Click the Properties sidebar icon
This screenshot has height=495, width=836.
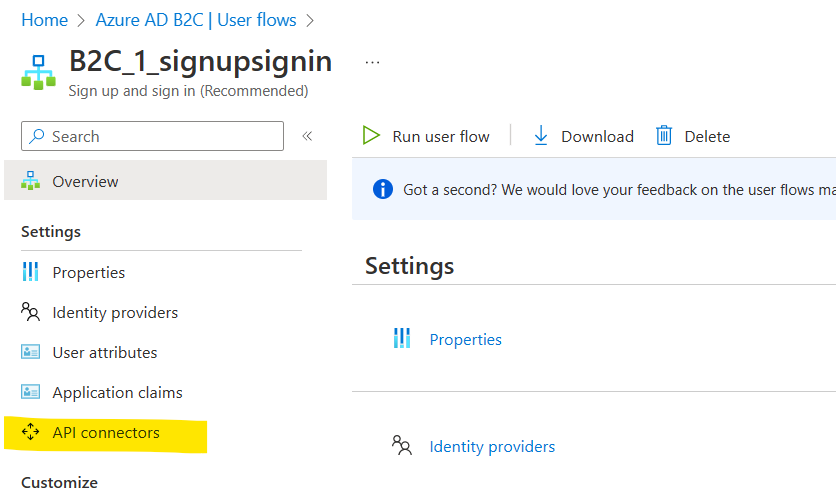[x=30, y=272]
